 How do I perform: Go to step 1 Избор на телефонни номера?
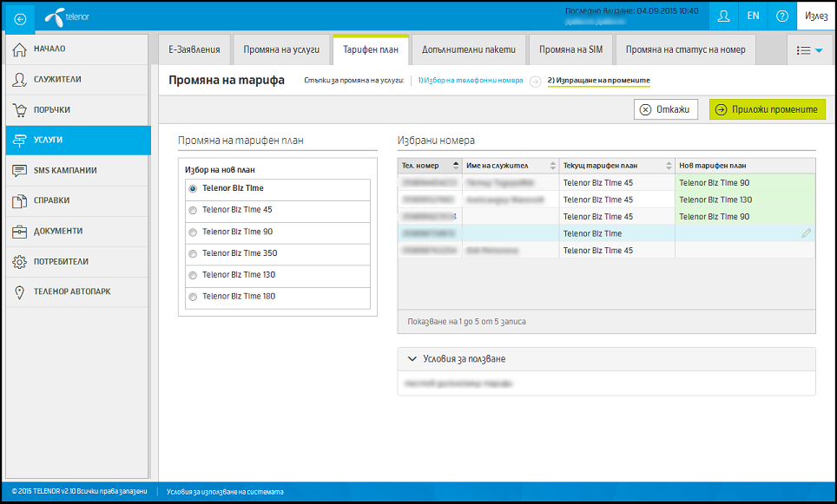[471, 81]
